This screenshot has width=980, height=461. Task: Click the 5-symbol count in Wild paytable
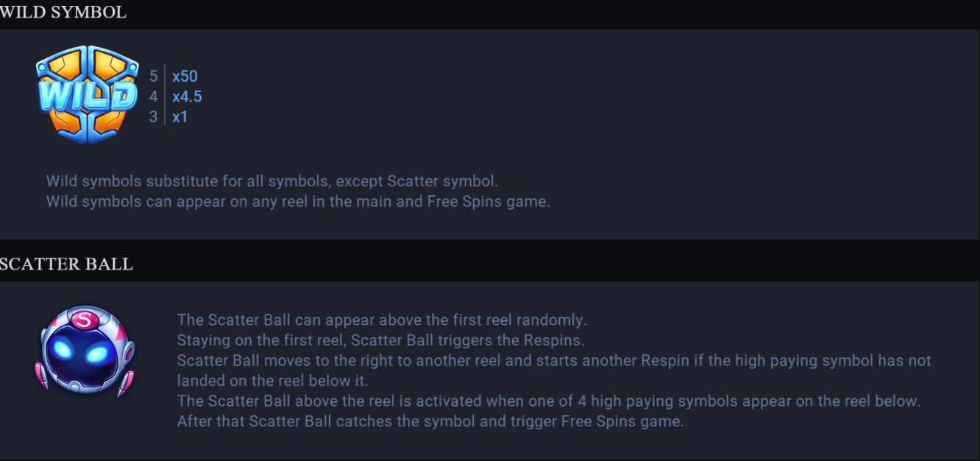[x=154, y=76]
